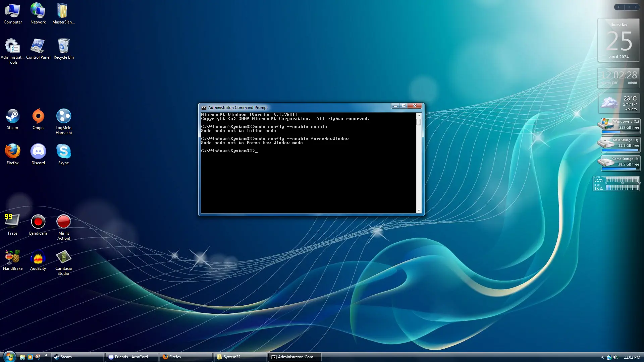Click the RAM usage meter gadget
The height and width of the screenshot is (362, 644).
pos(617,187)
